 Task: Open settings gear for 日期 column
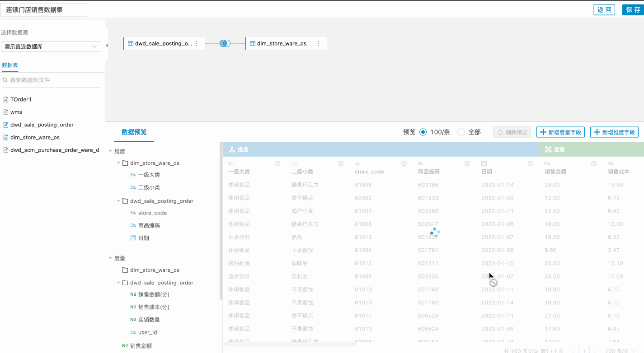click(531, 163)
